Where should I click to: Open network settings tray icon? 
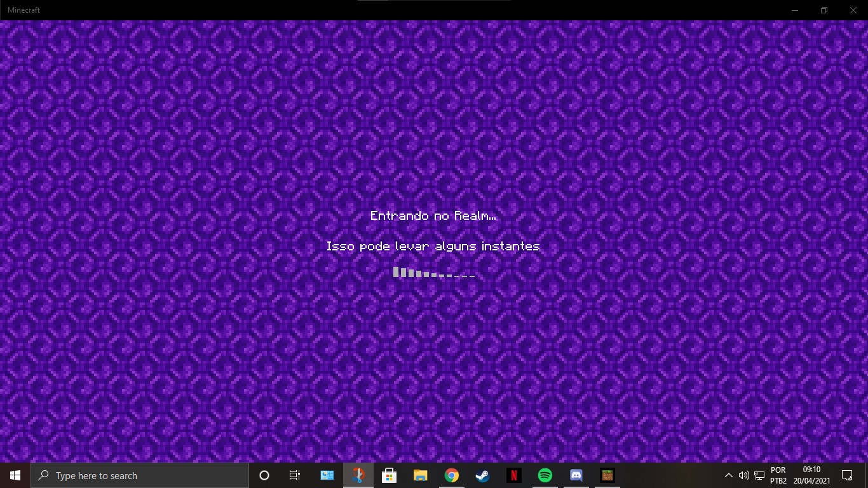click(x=759, y=475)
